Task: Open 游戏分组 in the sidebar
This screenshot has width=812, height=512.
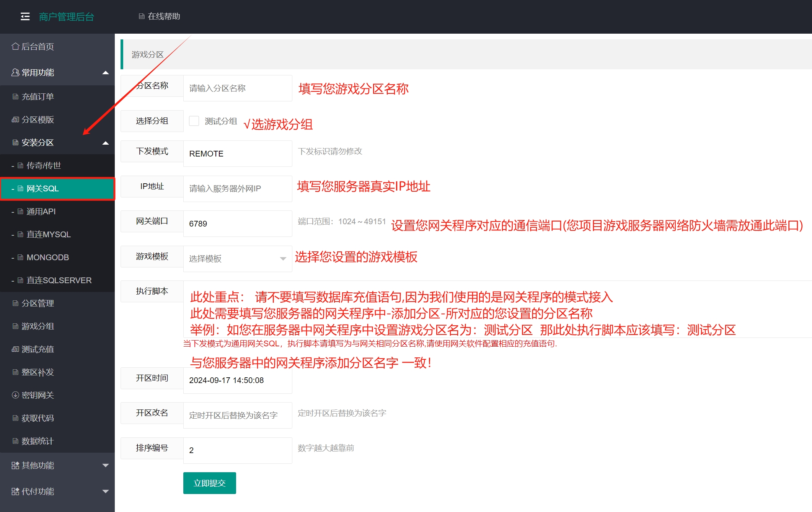Action: [x=57, y=326]
